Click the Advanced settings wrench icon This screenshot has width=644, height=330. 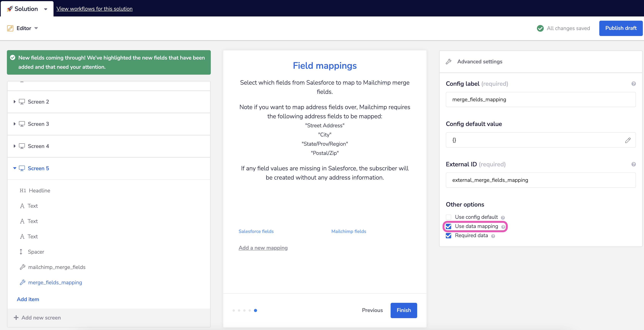(x=449, y=62)
